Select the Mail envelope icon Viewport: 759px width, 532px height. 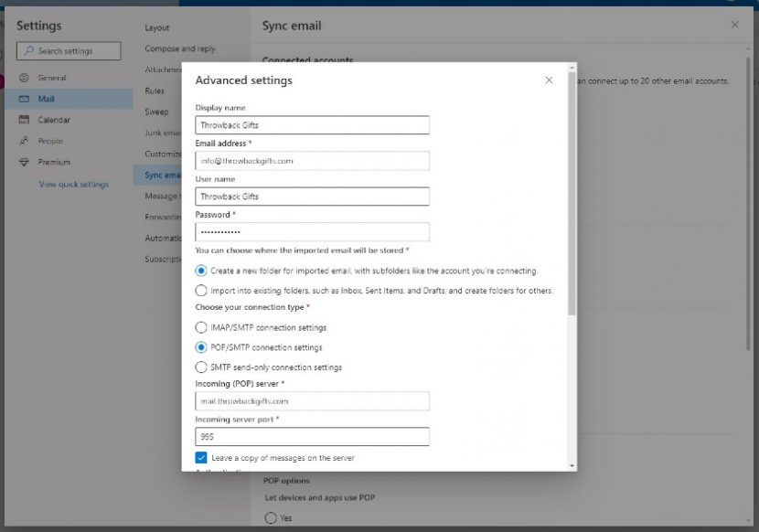tap(24, 99)
